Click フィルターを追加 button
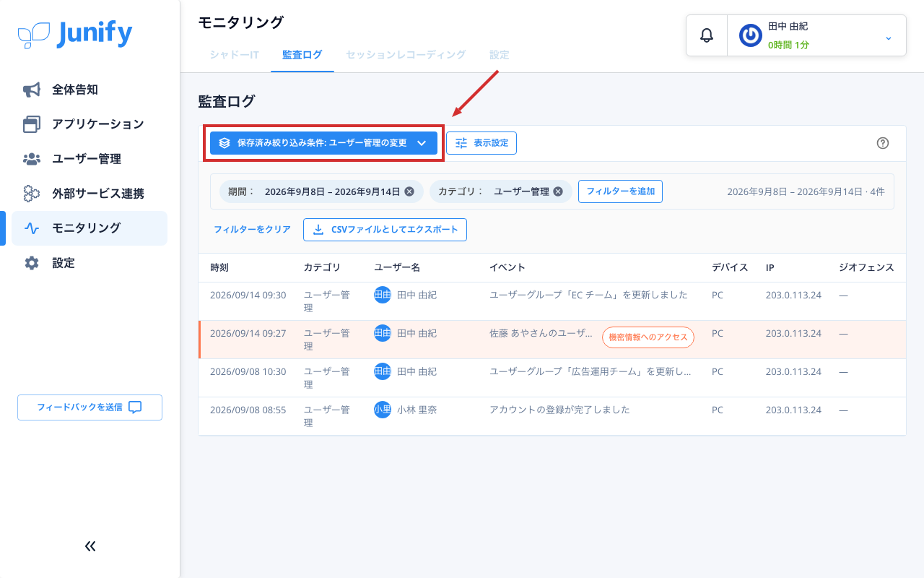This screenshot has height=578, width=924. [x=620, y=191]
